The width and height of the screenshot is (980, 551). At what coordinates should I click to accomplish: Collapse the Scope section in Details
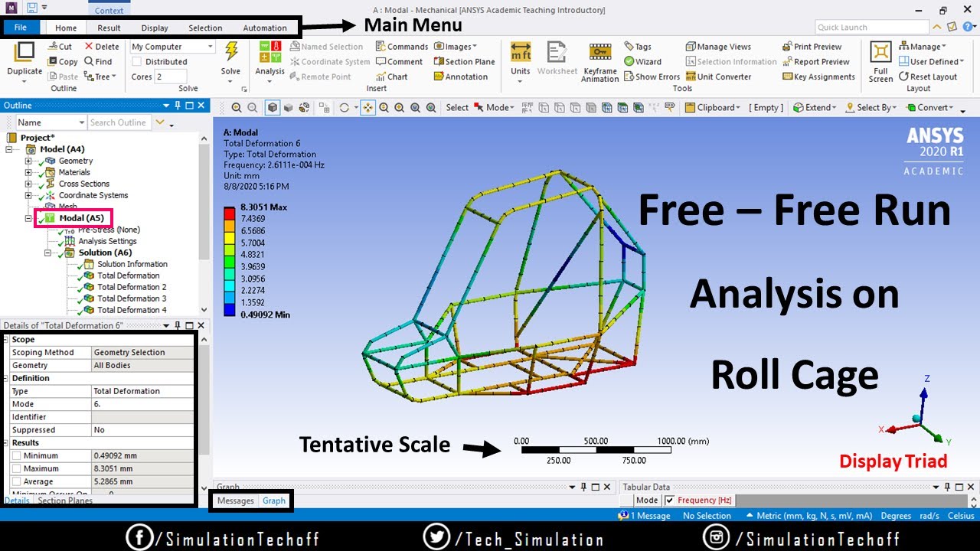coord(7,340)
